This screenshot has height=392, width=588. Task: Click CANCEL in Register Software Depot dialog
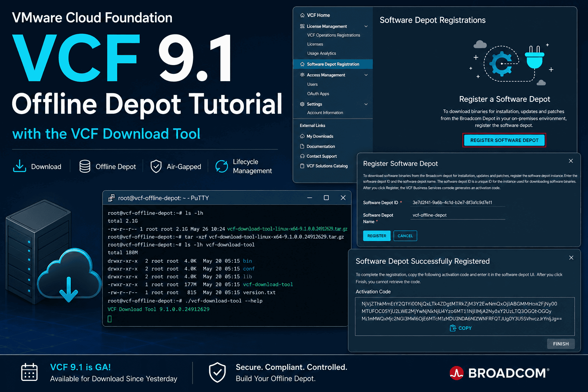click(x=405, y=236)
